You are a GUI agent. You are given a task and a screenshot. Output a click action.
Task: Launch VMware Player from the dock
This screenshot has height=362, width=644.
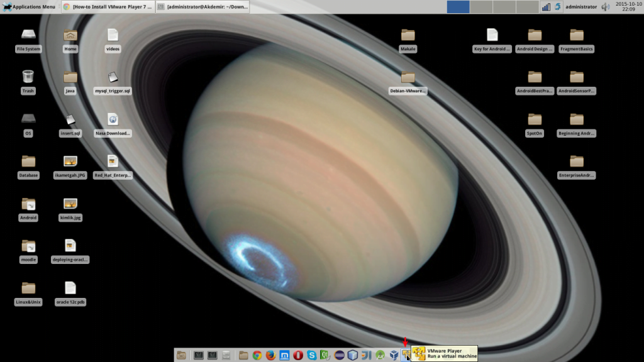[x=406, y=355]
